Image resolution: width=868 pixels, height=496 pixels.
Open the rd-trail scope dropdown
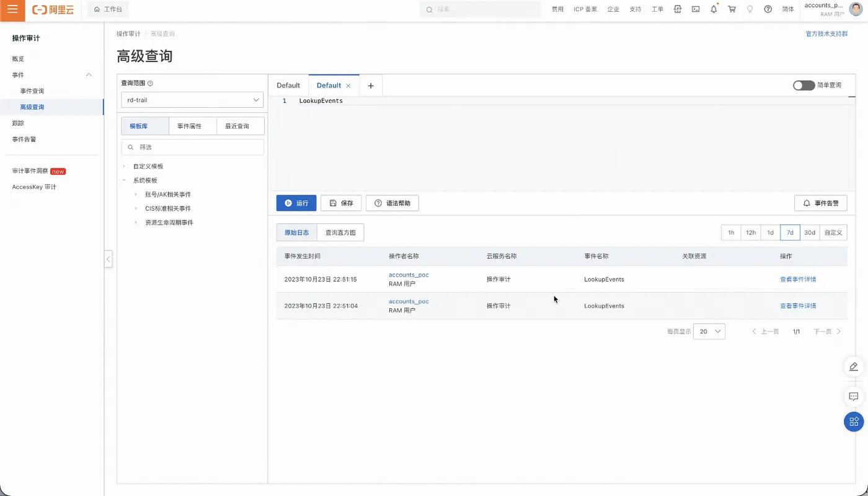(192, 100)
